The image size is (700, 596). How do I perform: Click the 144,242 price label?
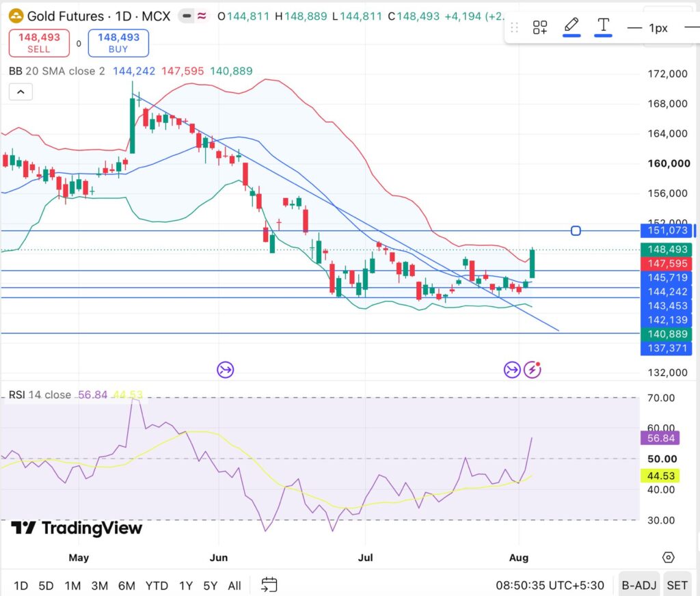point(667,292)
